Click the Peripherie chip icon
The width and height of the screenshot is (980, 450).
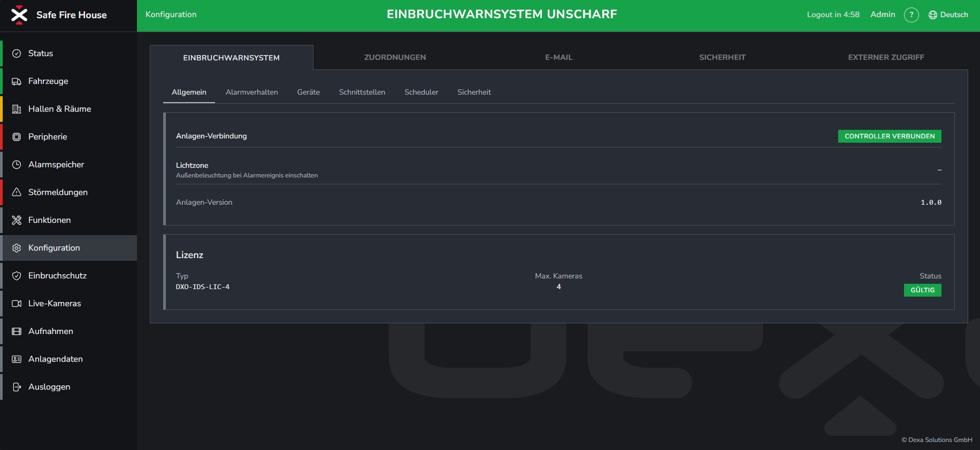(x=17, y=137)
